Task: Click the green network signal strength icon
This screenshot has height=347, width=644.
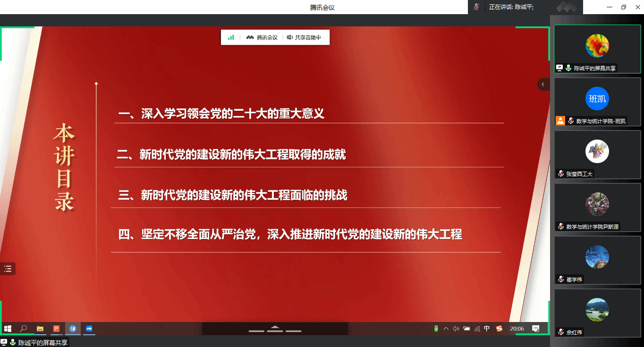Action: pos(231,37)
